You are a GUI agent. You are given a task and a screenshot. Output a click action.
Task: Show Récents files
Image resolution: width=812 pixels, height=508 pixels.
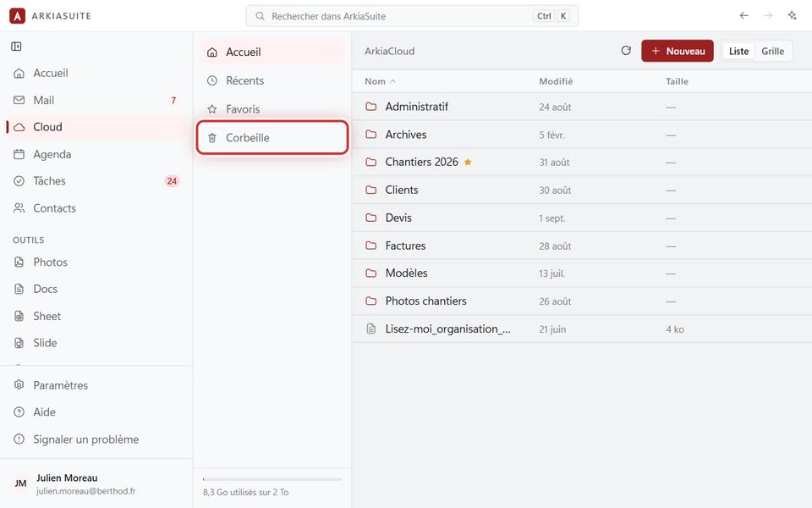coord(272,80)
